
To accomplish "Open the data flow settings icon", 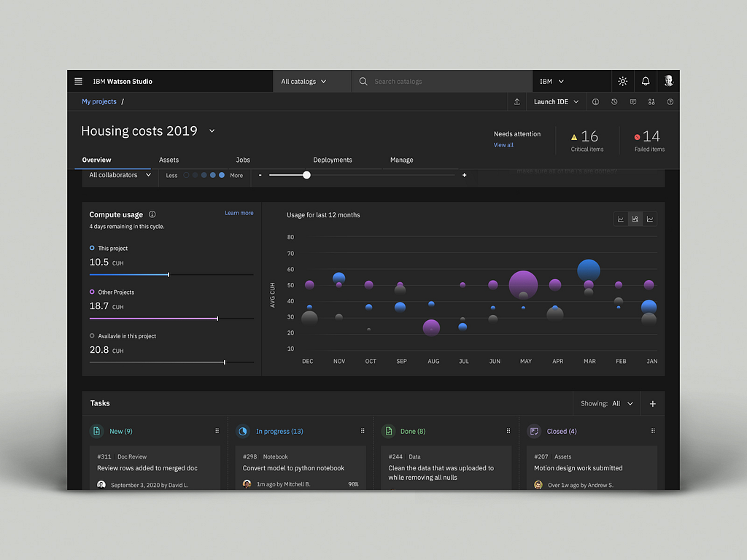I will click(651, 102).
